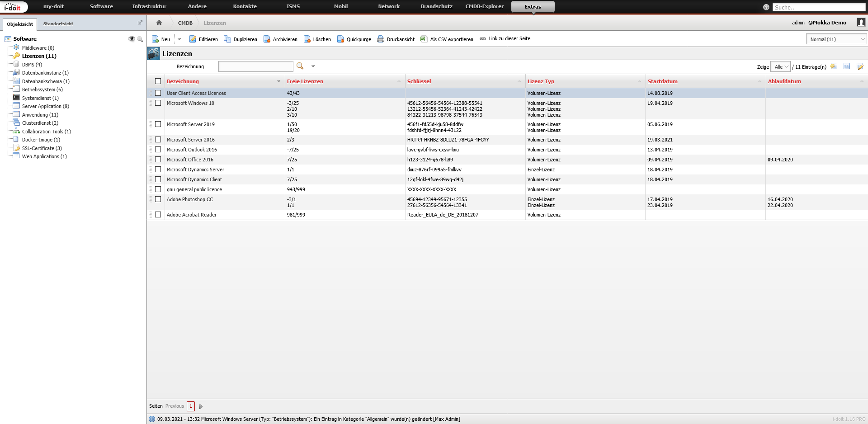The image size is (868, 424).
Task: Tick the Adobe Photoshop CC checkbox
Action: (x=158, y=199)
